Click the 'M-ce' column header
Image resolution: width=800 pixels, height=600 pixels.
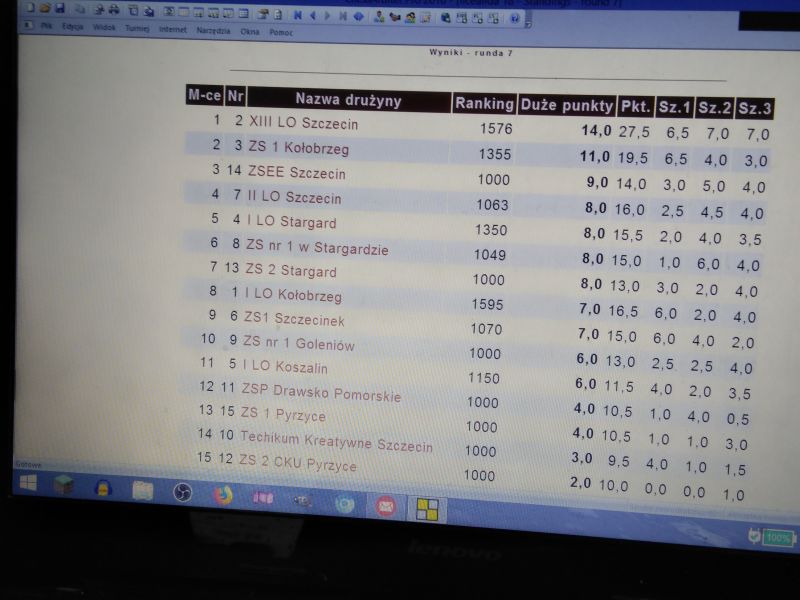click(x=205, y=95)
